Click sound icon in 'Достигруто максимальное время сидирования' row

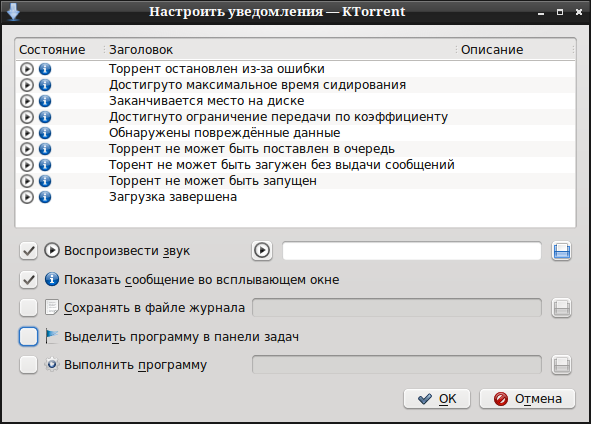[27, 85]
